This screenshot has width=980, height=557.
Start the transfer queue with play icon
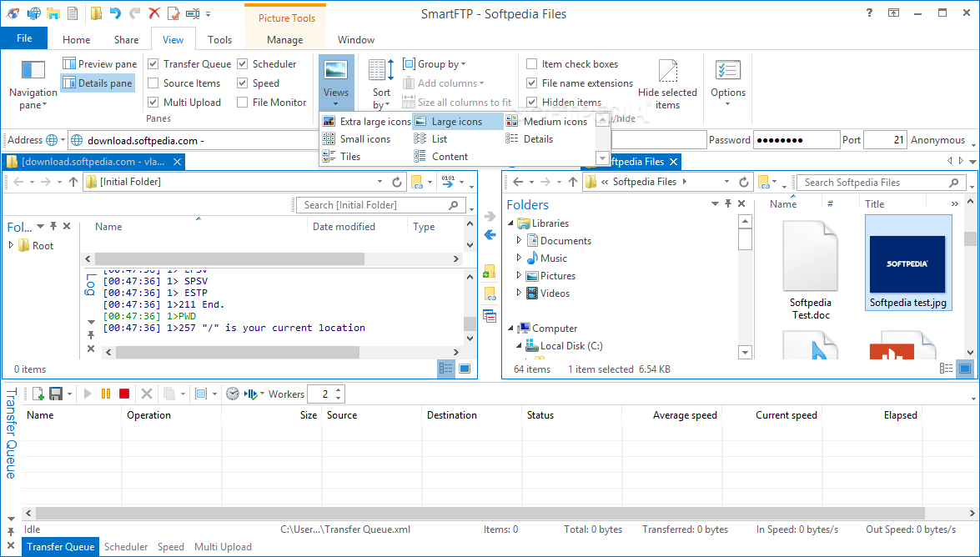pos(88,394)
